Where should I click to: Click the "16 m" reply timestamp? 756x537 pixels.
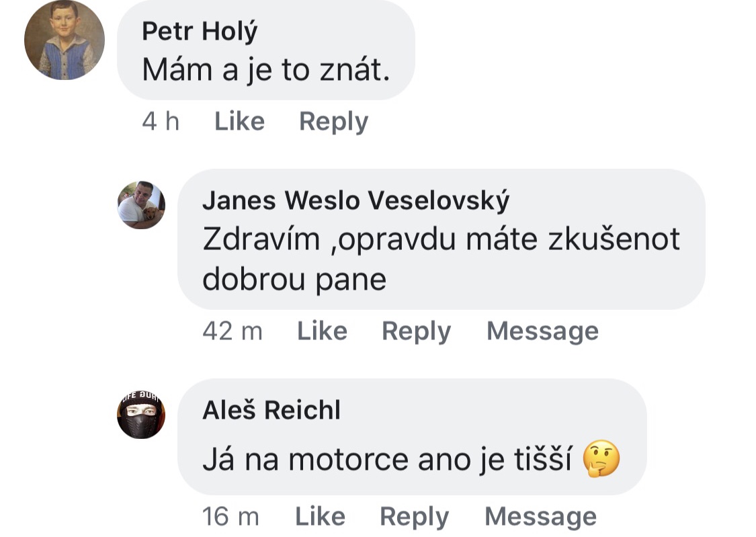coord(230,516)
